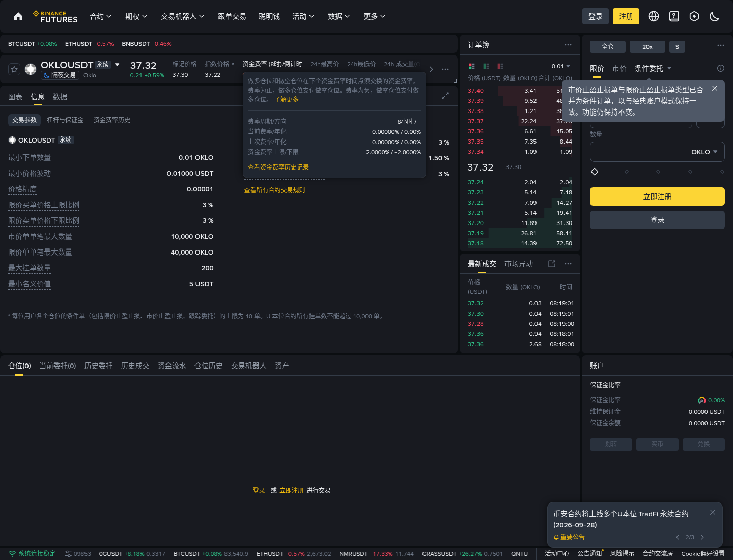The image size is (733, 560).
Task: Switch to the 数据 panel tab
Action: [x=60, y=97]
